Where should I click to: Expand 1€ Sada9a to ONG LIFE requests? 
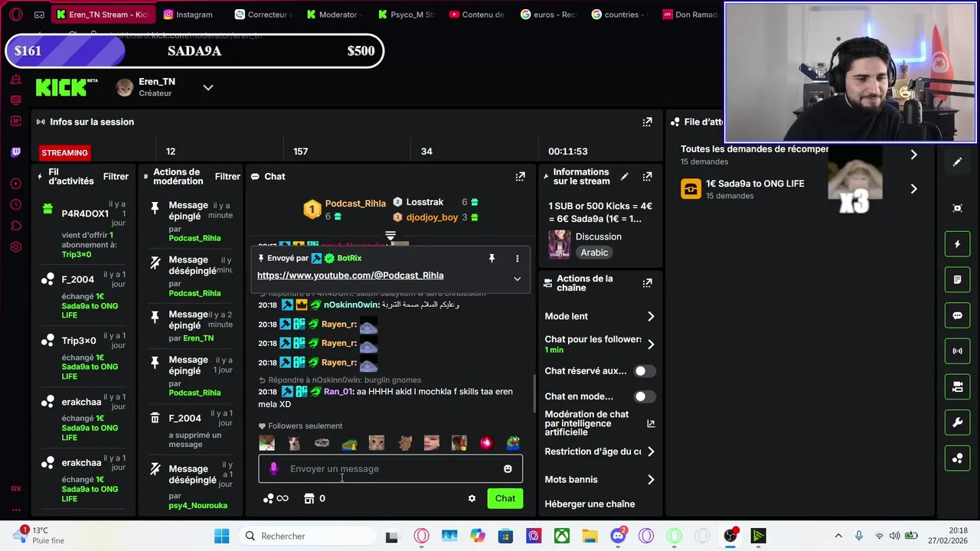(913, 189)
